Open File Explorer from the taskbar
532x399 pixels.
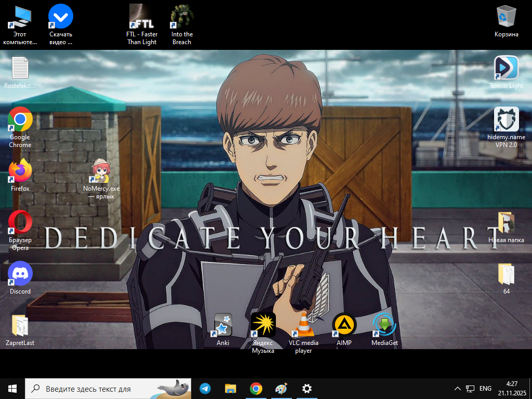click(230, 389)
